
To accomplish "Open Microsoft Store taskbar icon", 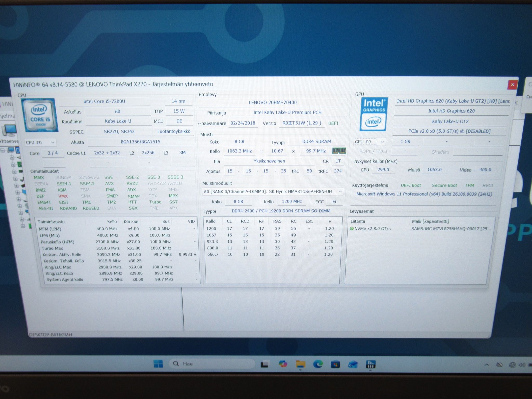I will 335,364.
